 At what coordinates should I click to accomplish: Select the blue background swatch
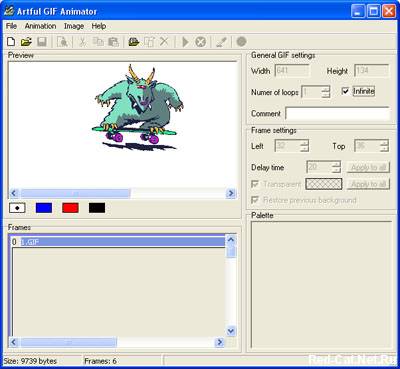(x=44, y=208)
